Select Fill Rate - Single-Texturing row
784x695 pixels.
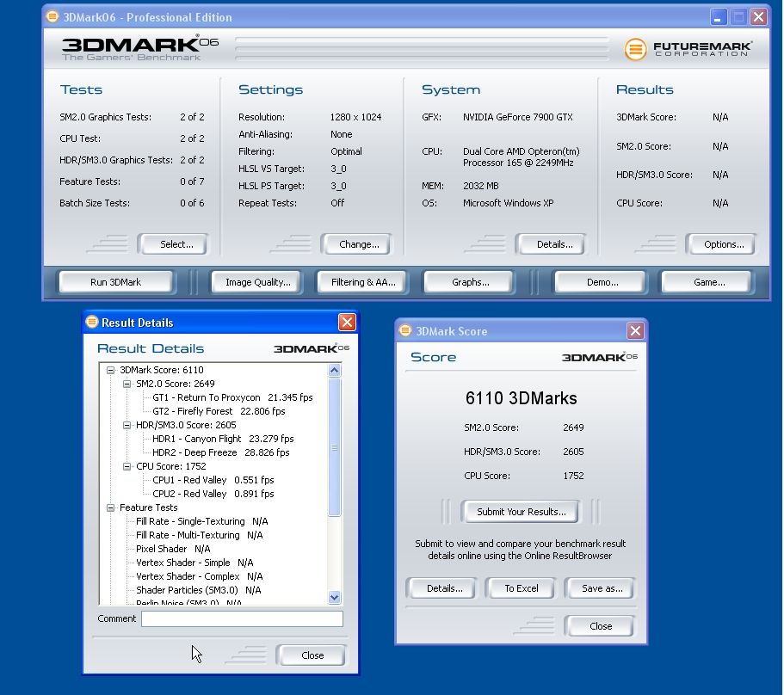(x=202, y=521)
